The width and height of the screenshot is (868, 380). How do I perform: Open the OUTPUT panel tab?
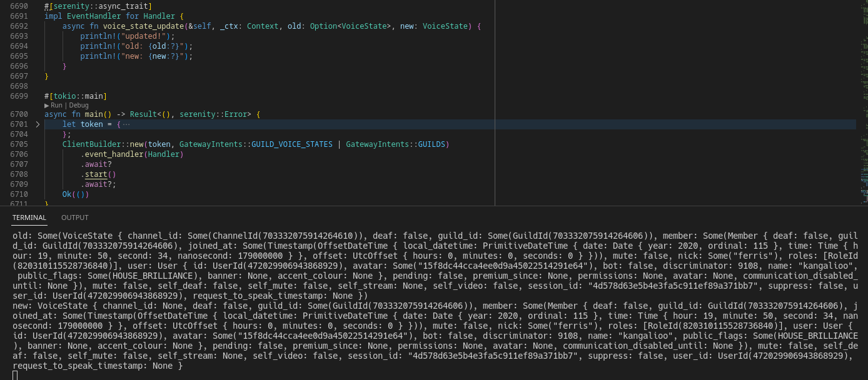click(75, 217)
